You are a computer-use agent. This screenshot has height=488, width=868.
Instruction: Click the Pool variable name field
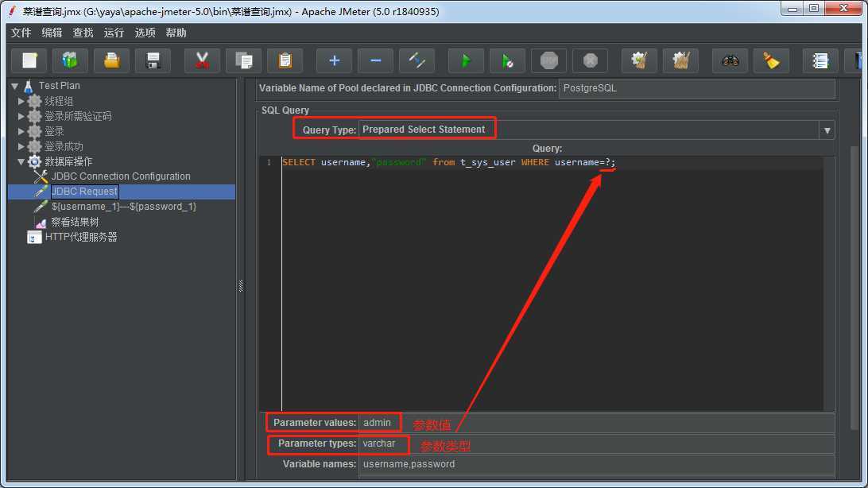tap(696, 88)
